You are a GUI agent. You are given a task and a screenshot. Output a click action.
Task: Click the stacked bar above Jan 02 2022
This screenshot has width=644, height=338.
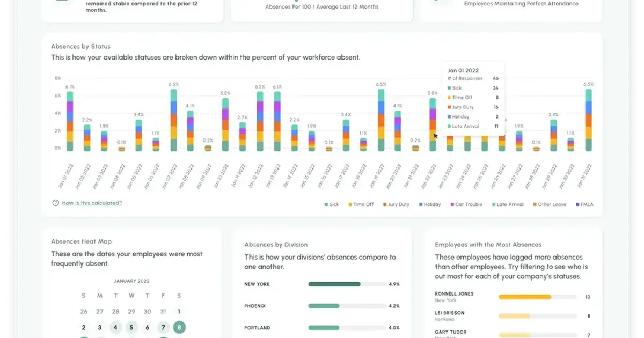point(87,138)
